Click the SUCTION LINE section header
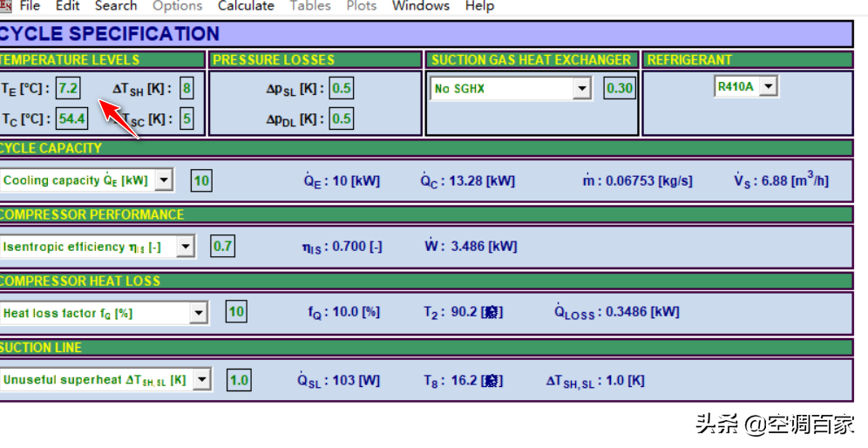This screenshot has width=868, height=448. click(x=425, y=348)
